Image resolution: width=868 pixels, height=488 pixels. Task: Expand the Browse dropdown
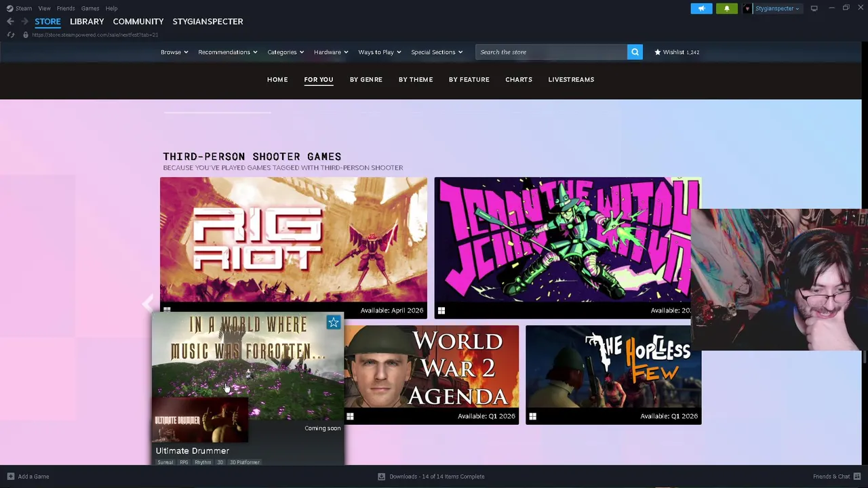click(174, 52)
